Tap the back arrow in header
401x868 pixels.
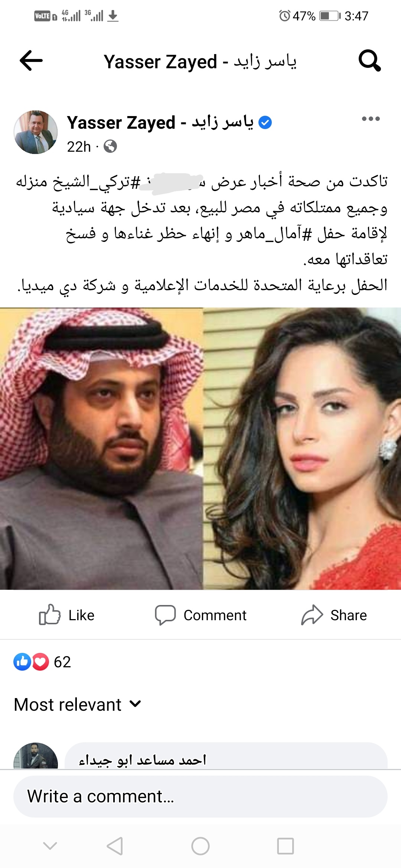pos(31,60)
